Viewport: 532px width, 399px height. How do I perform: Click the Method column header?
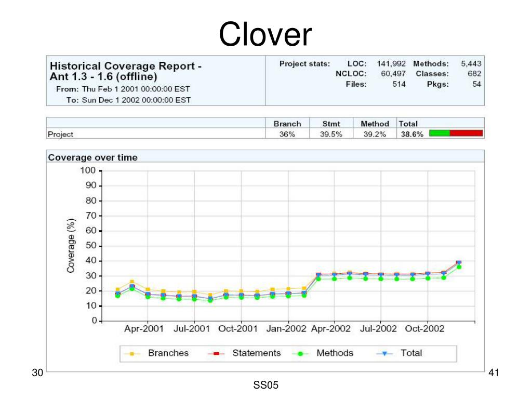point(375,124)
